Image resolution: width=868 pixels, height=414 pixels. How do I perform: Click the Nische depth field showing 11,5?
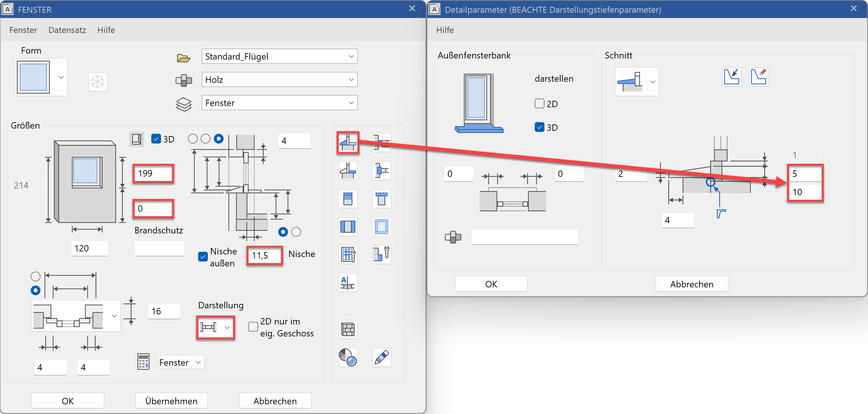(264, 256)
